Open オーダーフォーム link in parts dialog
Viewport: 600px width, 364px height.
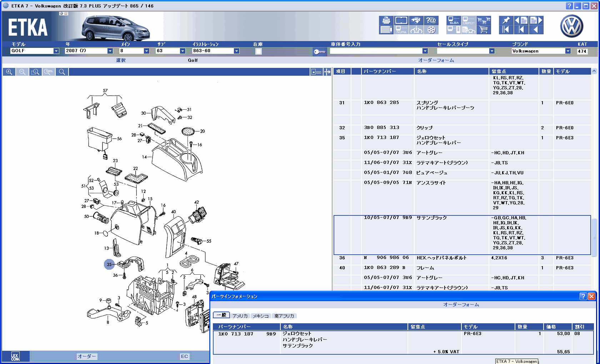click(461, 305)
